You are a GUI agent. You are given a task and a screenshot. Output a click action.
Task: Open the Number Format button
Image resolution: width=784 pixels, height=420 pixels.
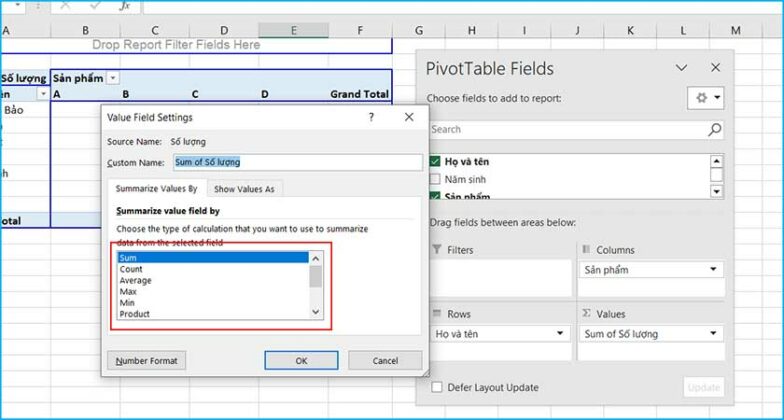click(146, 360)
